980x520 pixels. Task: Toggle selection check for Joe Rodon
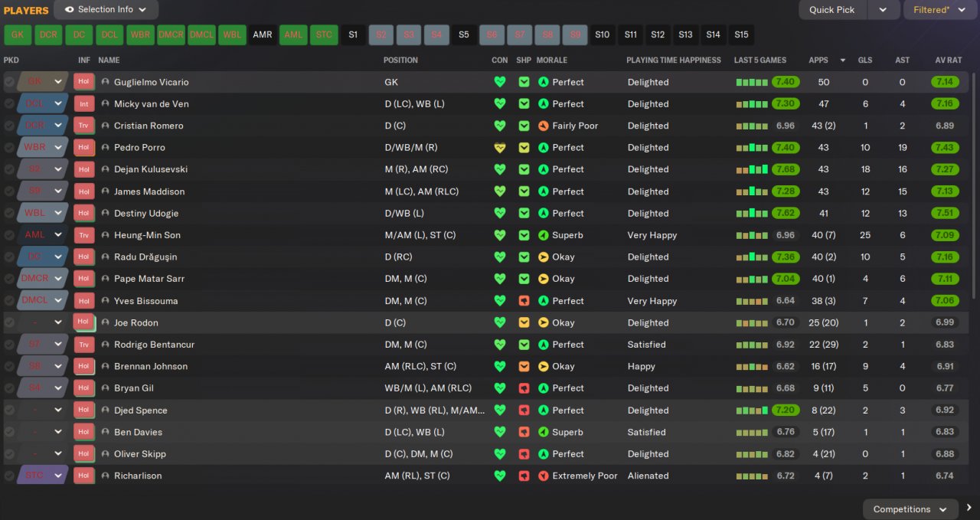coord(9,322)
